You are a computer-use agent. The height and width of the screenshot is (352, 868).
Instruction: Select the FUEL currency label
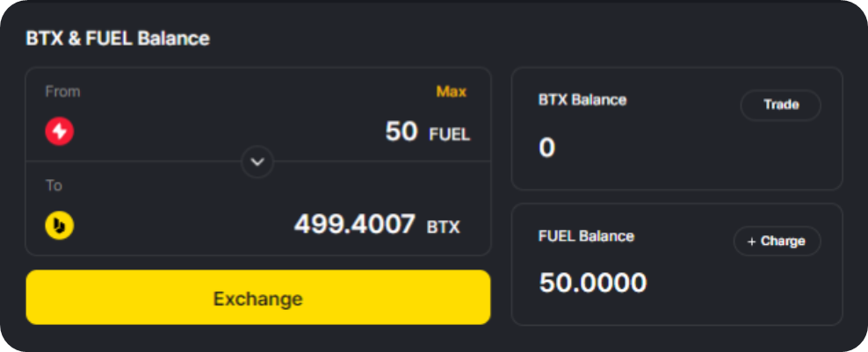pyautogui.click(x=450, y=134)
